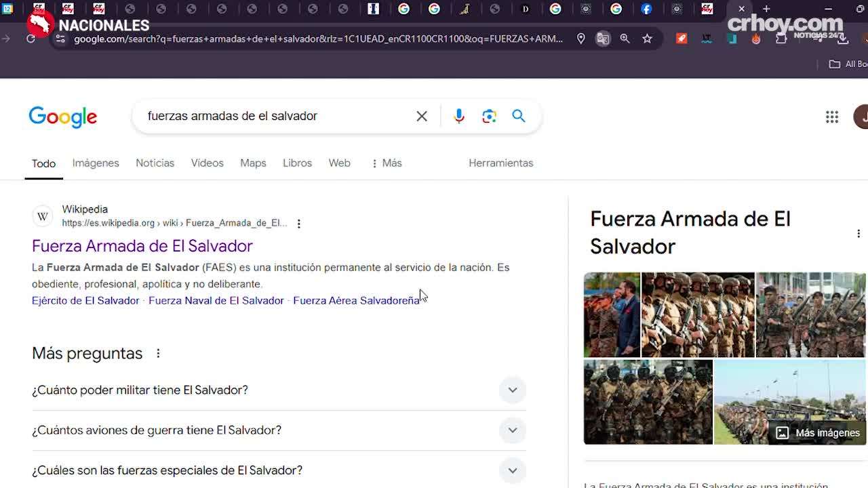Clear the search box with the X
The width and height of the screenshot is (868, 488).
pyautogui.click(x=422, y=116)
